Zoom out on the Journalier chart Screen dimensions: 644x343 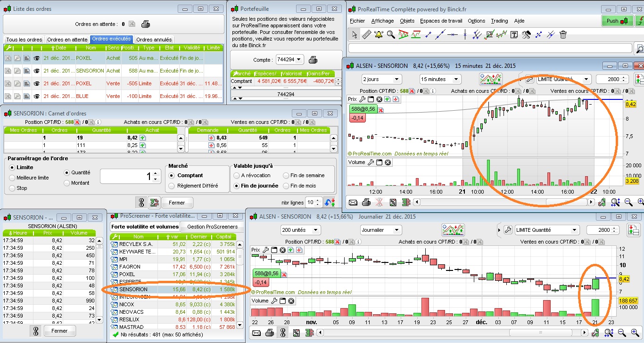tap(622, 333)
